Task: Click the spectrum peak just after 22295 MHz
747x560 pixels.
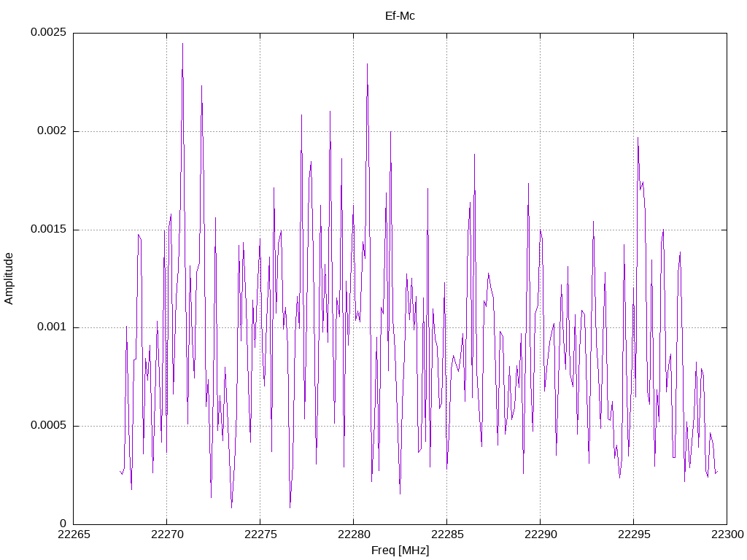Action: coord(638,138)
